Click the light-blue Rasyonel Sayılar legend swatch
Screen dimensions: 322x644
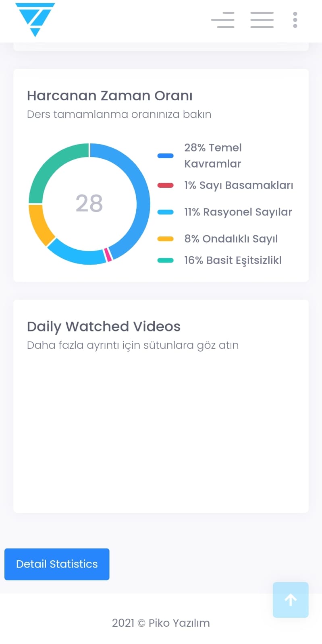pyautogui.click(x=165, y=212)
